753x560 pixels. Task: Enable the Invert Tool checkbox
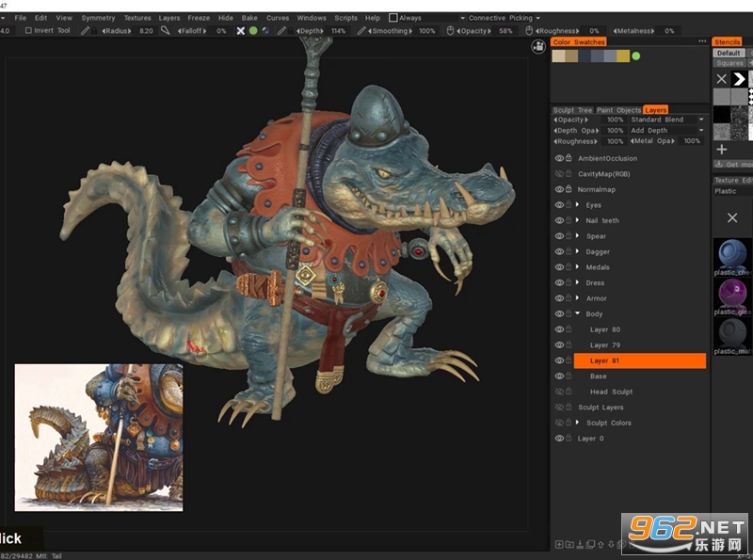tap(28, 31)
